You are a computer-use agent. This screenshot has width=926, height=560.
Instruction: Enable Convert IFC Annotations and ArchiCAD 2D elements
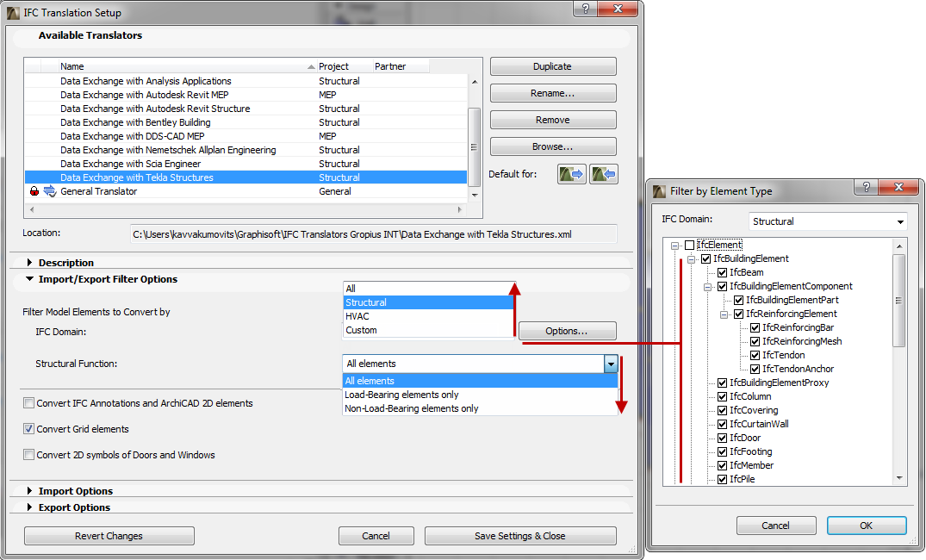click(x=28, y=403)
